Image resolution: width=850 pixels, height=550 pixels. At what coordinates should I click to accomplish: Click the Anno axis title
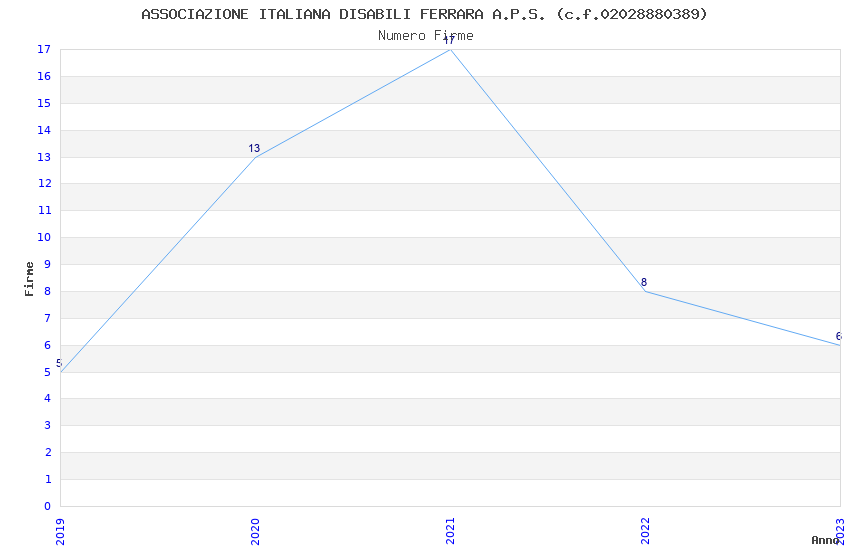[x=825, y=540]
